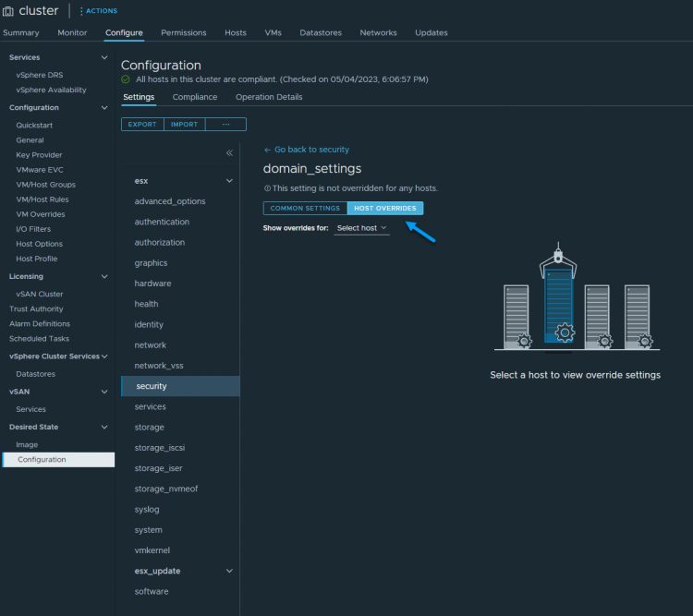The width and height of the screenshot is (693, 616).
Task: Select syslog in settings tree
Action: [x=147, y=509]
